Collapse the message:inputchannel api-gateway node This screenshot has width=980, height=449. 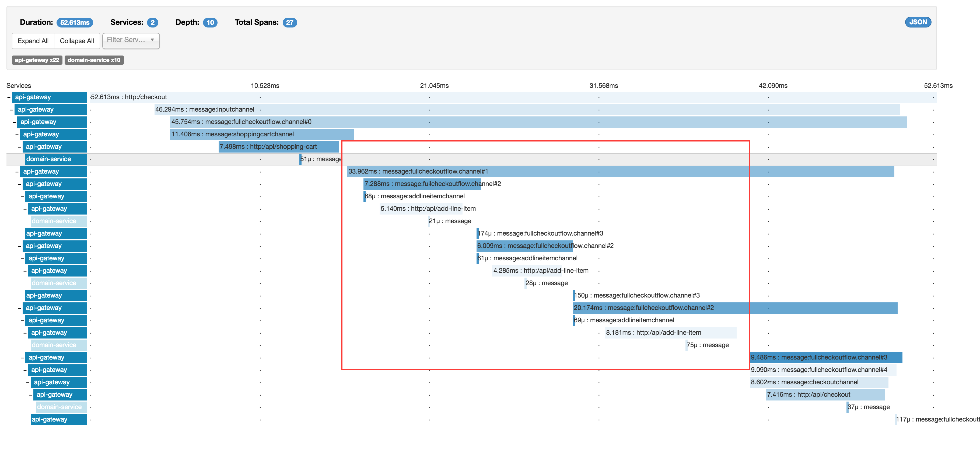click(x=11, y=110)
